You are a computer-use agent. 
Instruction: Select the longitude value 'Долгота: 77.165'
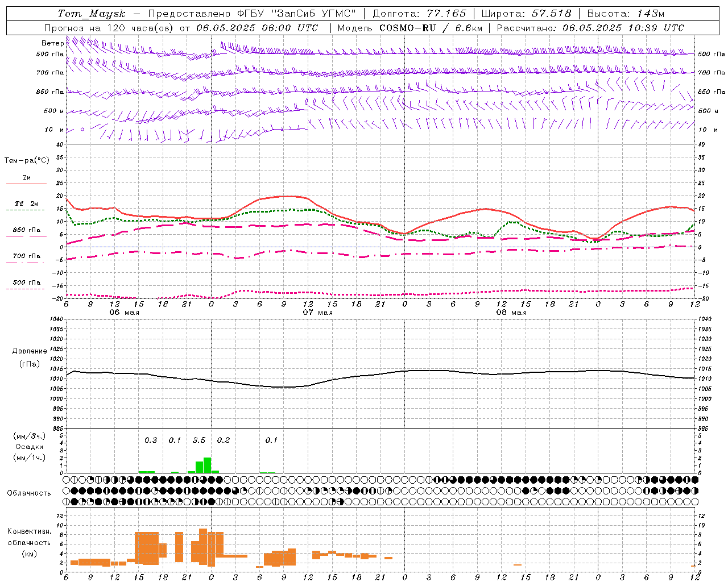419,14
